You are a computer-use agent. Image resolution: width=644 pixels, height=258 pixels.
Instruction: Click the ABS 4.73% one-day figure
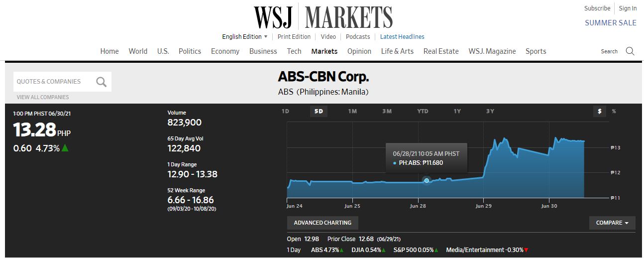(327, 250)
